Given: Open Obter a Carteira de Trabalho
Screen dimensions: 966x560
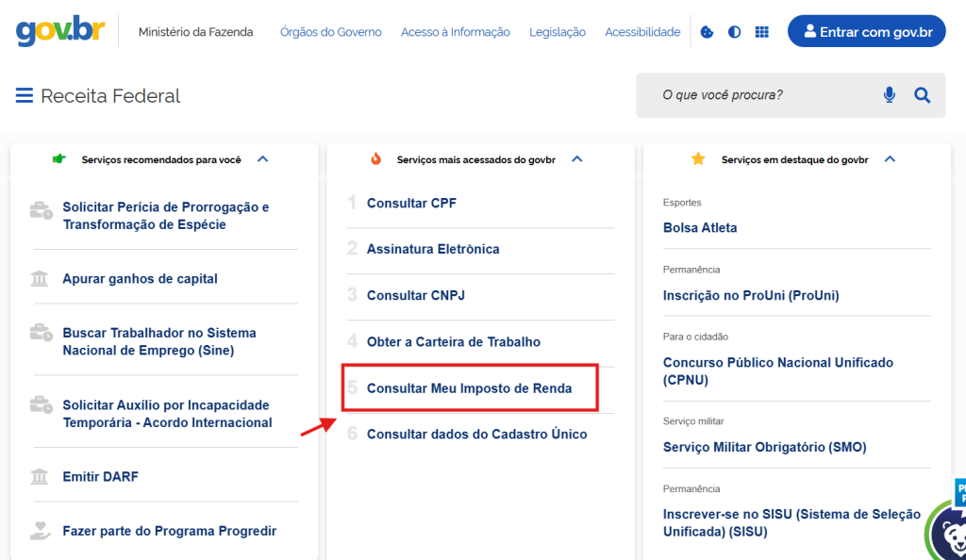Looking at the screenshot, I should 454,342.
